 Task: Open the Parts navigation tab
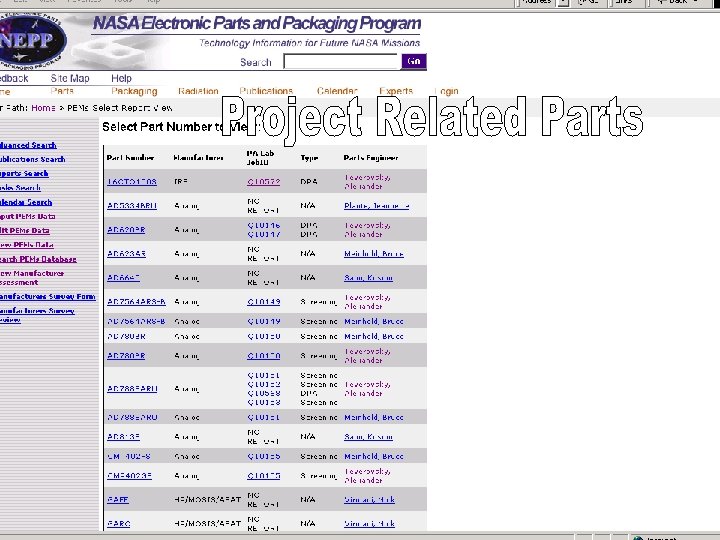62,91
